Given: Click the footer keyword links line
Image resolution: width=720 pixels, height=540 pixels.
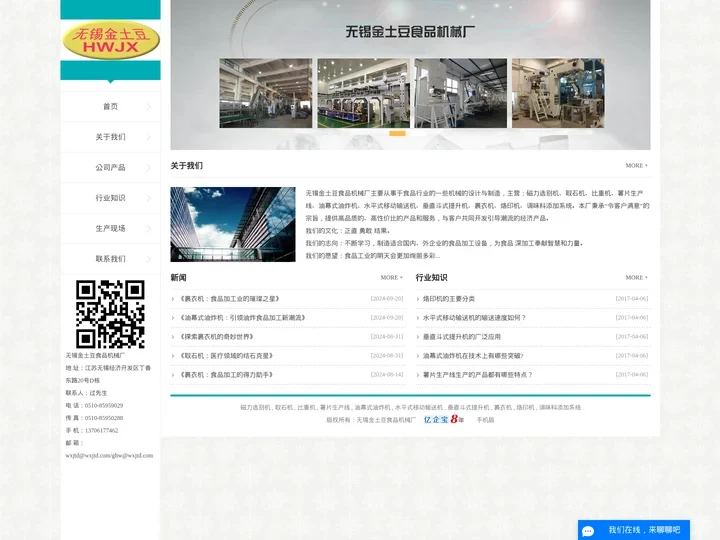Looking at the screenshot, I should point(411,407).
